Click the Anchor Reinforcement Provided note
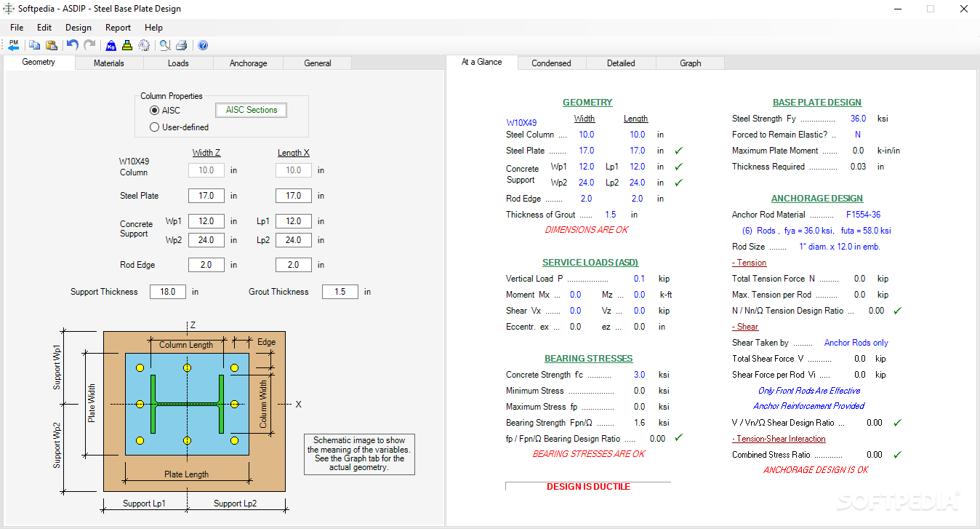 point(809,406)
